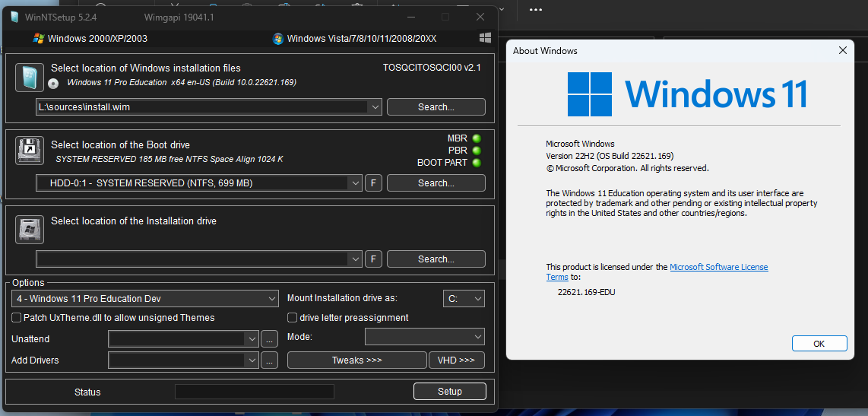Click the Mount Installation drive as label
The height and width of the screenshot is (416, 868).
click(x=342, y=298)
